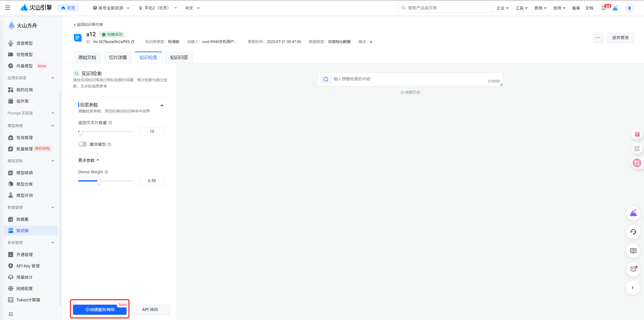Click the search magnifier icon in retrieval box
This screenshot has height=320, width=644.
(x=326, y=79)
